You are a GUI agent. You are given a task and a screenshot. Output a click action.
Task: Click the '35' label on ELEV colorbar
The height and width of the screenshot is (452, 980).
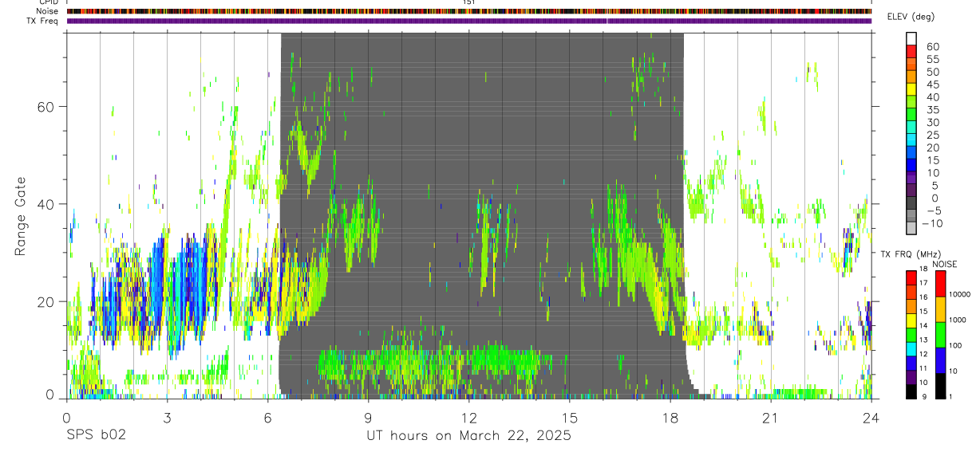pyautogui.click(x=932, y=110)
